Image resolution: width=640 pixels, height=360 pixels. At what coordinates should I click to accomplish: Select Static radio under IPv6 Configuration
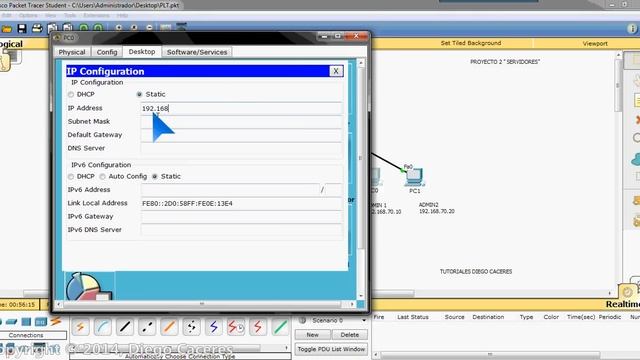[x=155, y=176]
